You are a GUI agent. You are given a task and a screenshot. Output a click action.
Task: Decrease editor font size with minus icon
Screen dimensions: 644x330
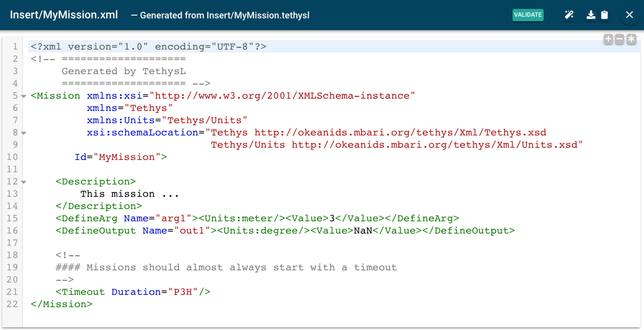coord(619,39)
